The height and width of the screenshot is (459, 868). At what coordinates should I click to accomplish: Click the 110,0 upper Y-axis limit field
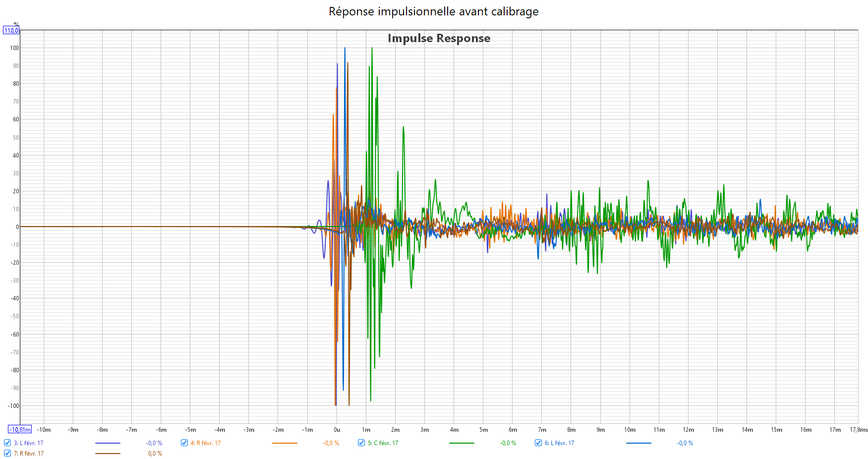[11, 31]
